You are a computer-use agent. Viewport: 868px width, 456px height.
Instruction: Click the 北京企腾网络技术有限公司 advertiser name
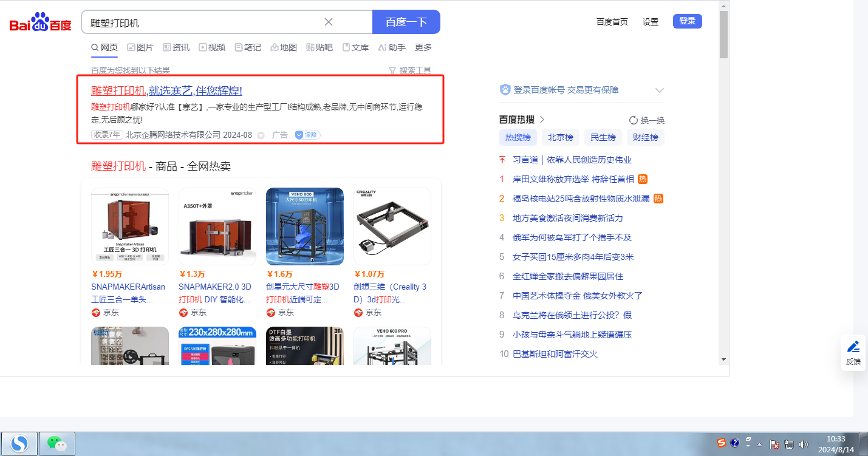tap(173, 135)
